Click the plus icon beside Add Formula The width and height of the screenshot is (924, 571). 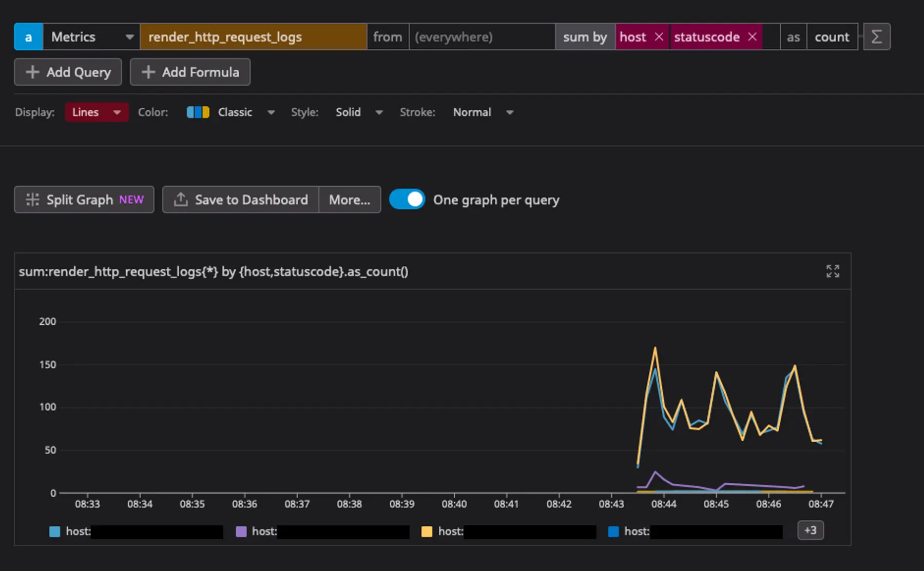(x=147, y=72)
